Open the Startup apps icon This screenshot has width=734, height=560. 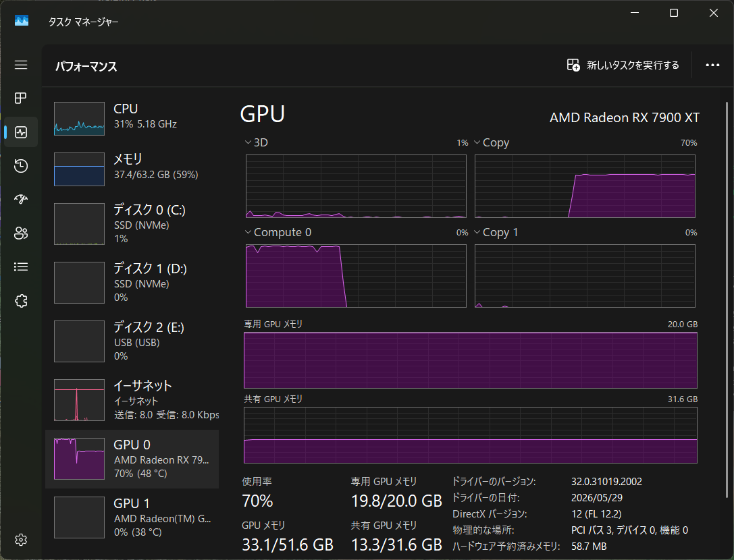click(21, 200)
